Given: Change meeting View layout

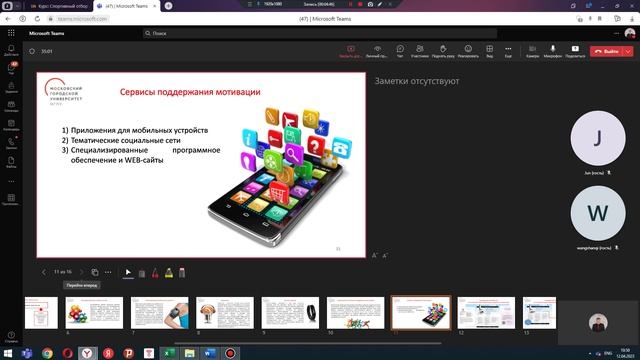Looking at the screenshot, I should 489,51.
